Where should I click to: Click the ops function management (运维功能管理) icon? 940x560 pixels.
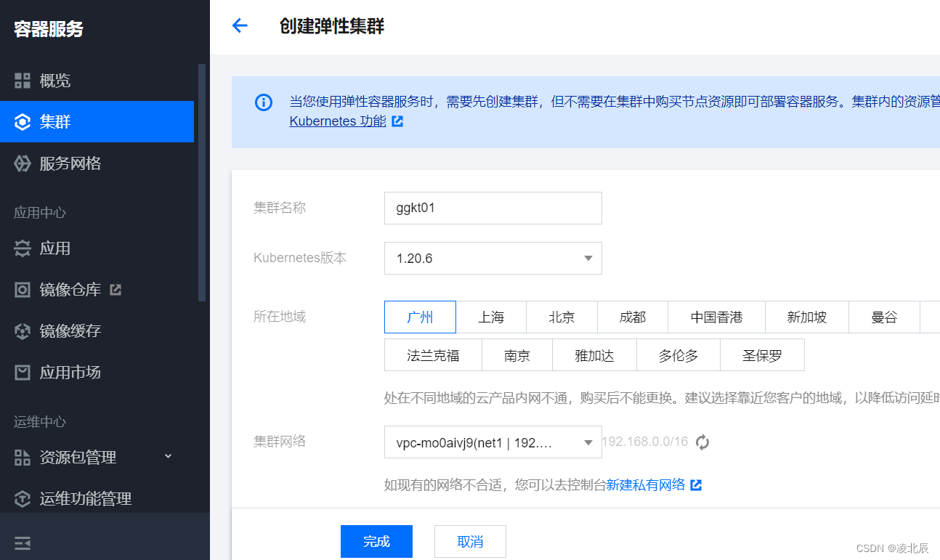[x=23, y=499]
